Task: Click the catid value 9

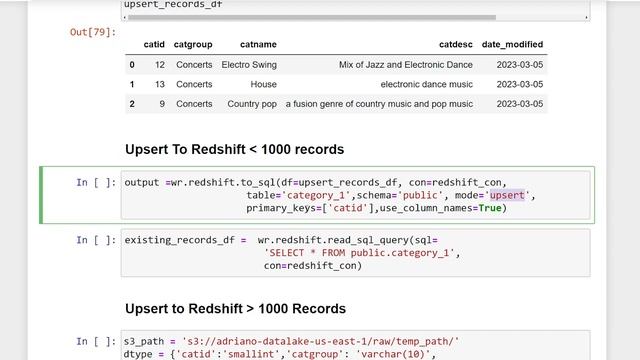Action: [x=162, y=104]
